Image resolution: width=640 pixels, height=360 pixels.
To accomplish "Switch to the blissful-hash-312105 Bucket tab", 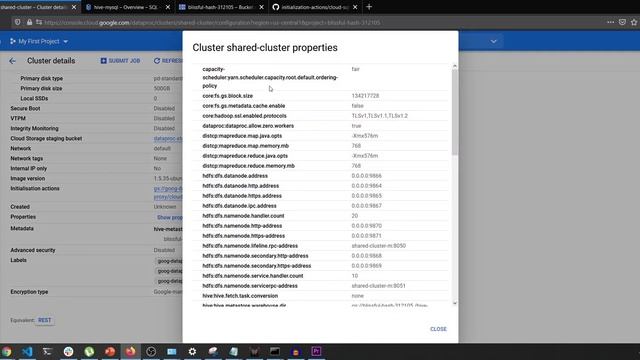I will tap(221, 7).
